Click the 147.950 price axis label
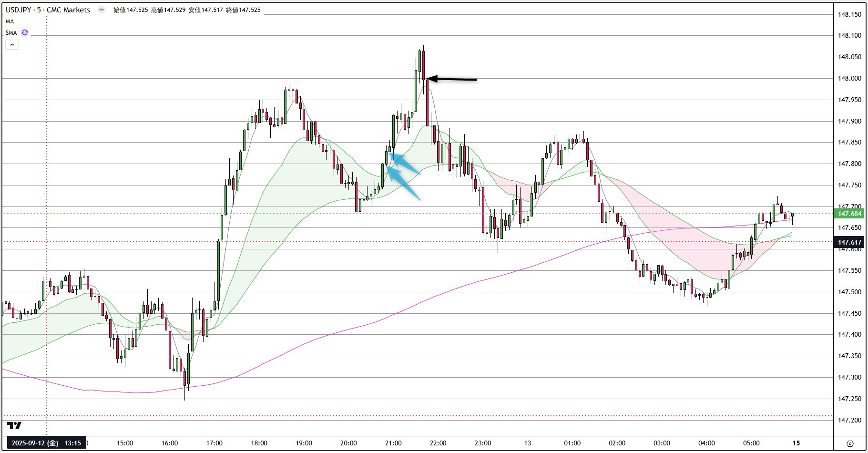The height and width of the screenshot is (453, 868). tap(850, 100)
